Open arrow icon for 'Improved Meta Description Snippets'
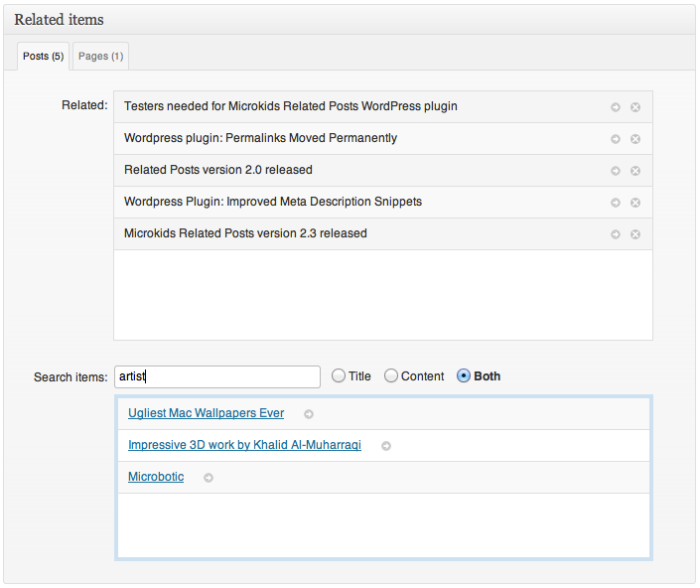700x588 pixels. 616,203
